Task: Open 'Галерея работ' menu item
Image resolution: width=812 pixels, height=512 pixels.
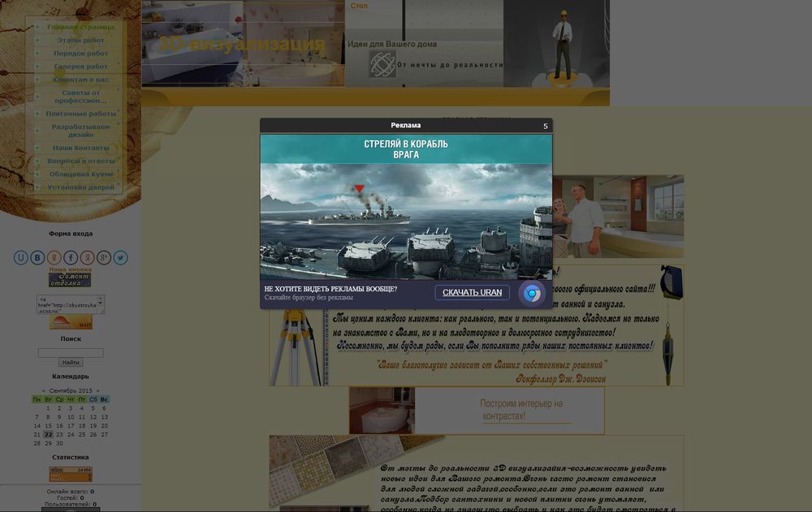Action: click(80, 67)
